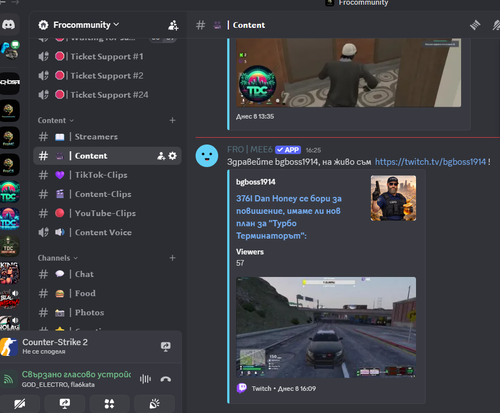This screenshot has width=500, height=413.
Task: Click the Twitch footer icon in embed
Action: click(x=242, y=388)
